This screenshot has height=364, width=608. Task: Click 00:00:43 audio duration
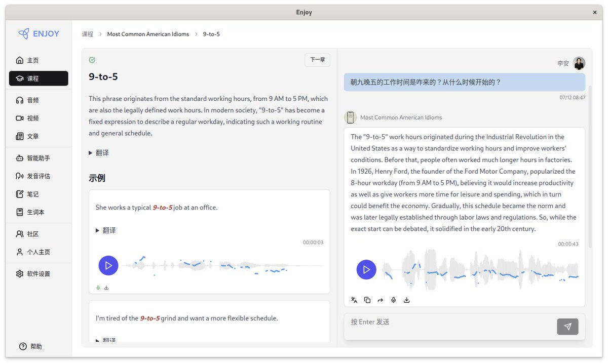(x=568, y=244)
